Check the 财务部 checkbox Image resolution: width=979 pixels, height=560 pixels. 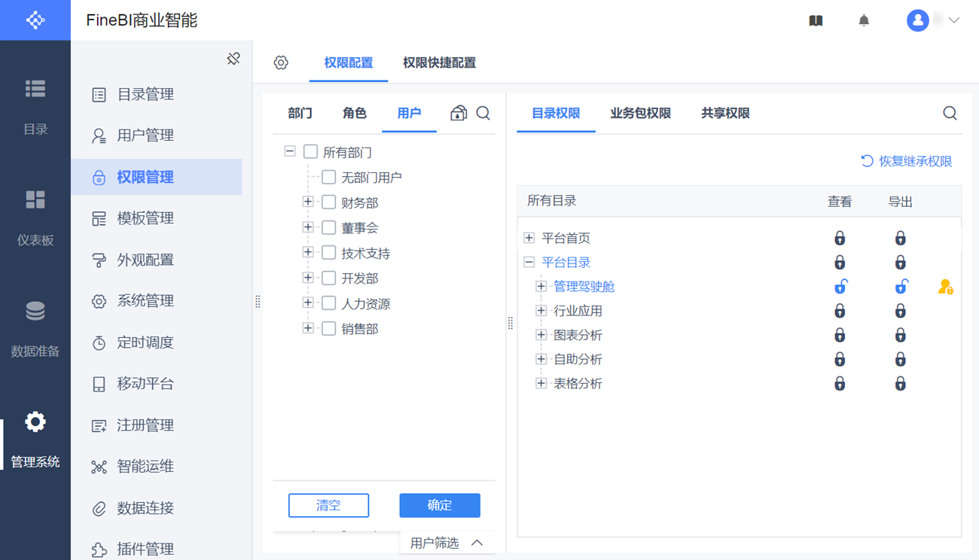click(x=329, y=202)
